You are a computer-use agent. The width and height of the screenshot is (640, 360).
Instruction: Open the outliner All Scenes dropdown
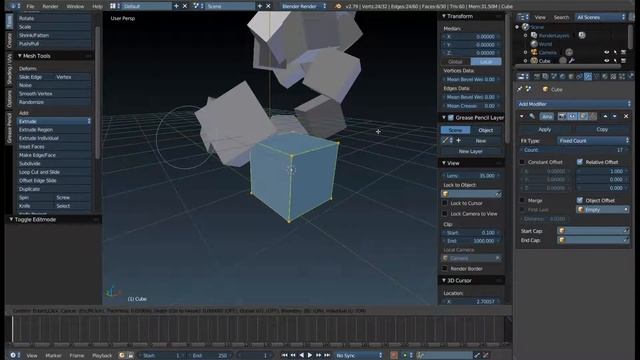coord(600,17)
